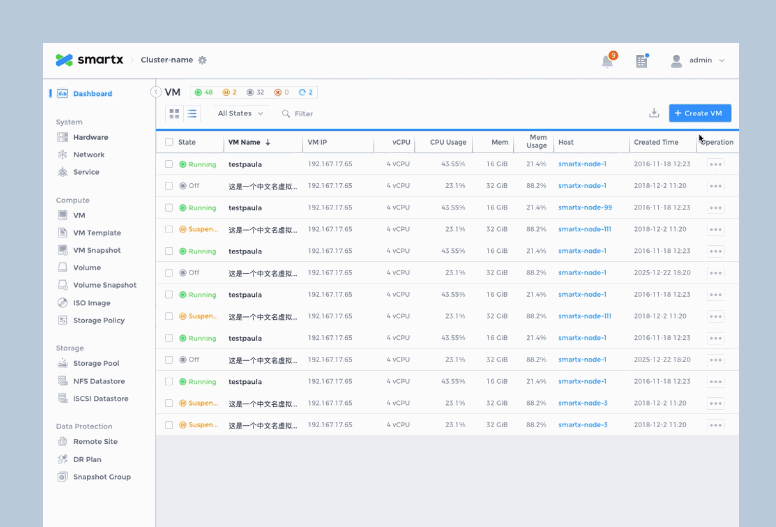Viewport: 776px width, 527px height.
Task: Click the NFS Datastore sidebar icon
Action: click(x=62, y=381)
